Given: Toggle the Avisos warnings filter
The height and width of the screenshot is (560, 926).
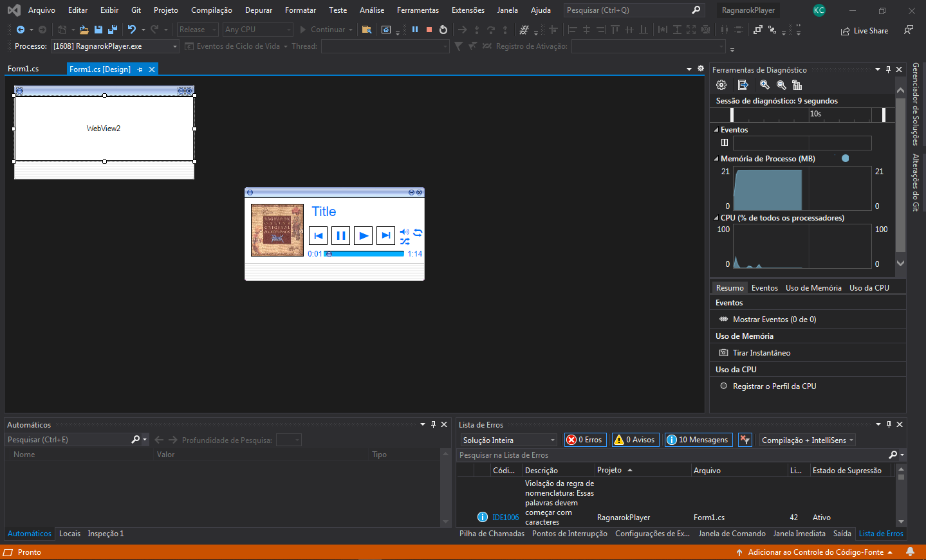Looking at the screenshot, I should click(635, 440).
